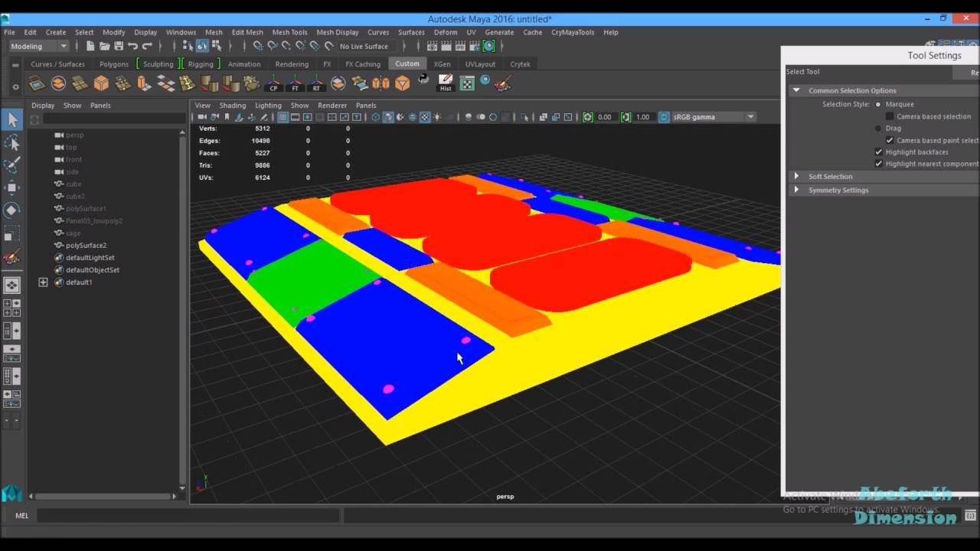Open the viewport Renderer menu
980x551 pixels.
click(x=332, y=106)
